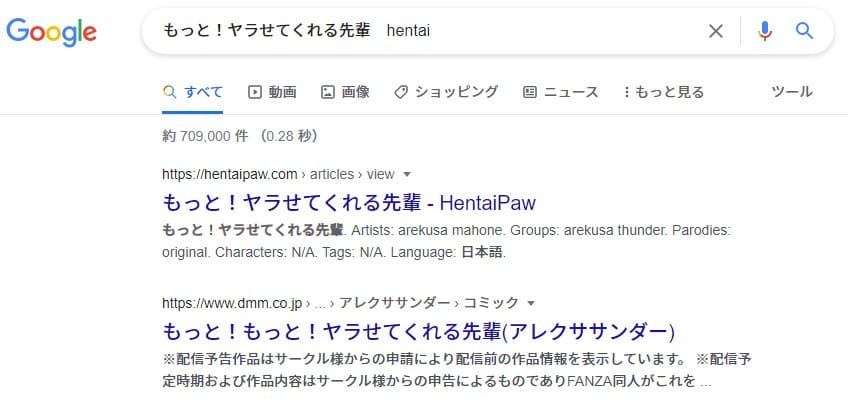Start voice search via microphone icon
The height and width of the screenshot is (399, 848).
[x=765, y=31]
